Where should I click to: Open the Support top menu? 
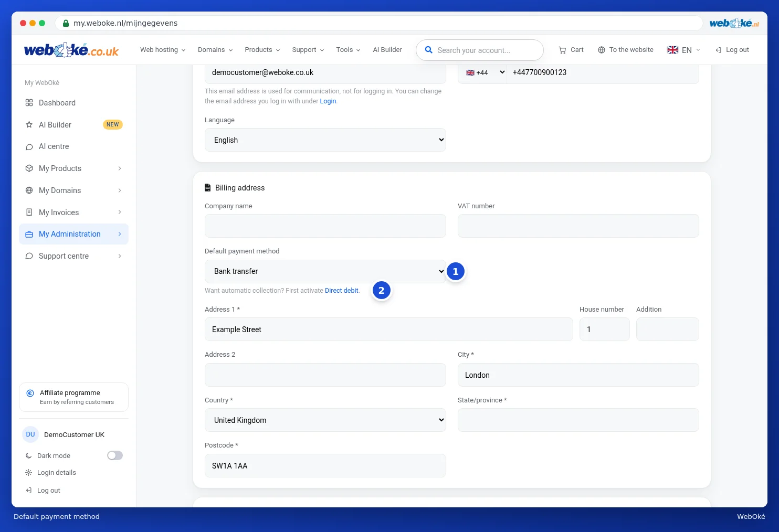pyautogui.click(x=308, y=50)
